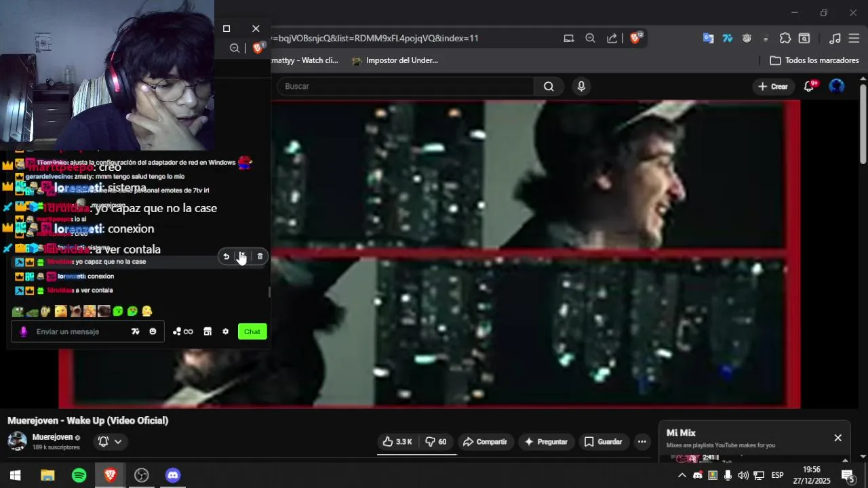Viewport: 868px width, 488px height.
Task: Open 'Impostor del Under...' bookmark
Action: (395, 60)
